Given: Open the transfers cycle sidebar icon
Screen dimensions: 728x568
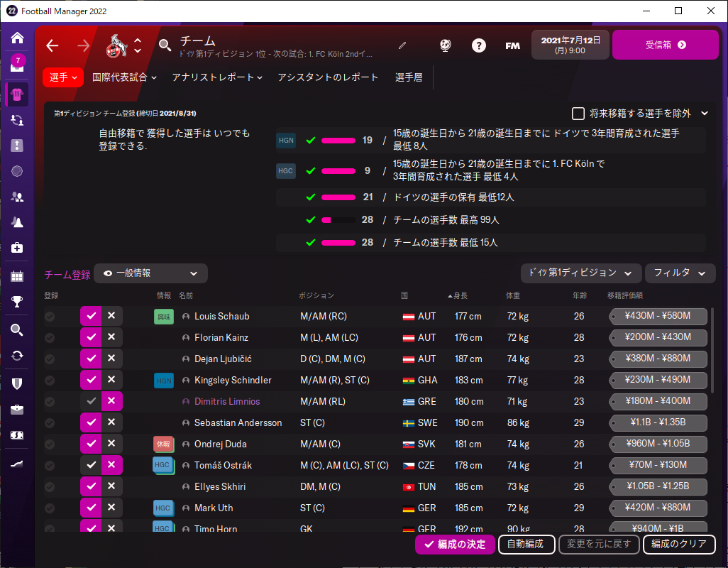Looking at the screenshot, I should (17, 356).
